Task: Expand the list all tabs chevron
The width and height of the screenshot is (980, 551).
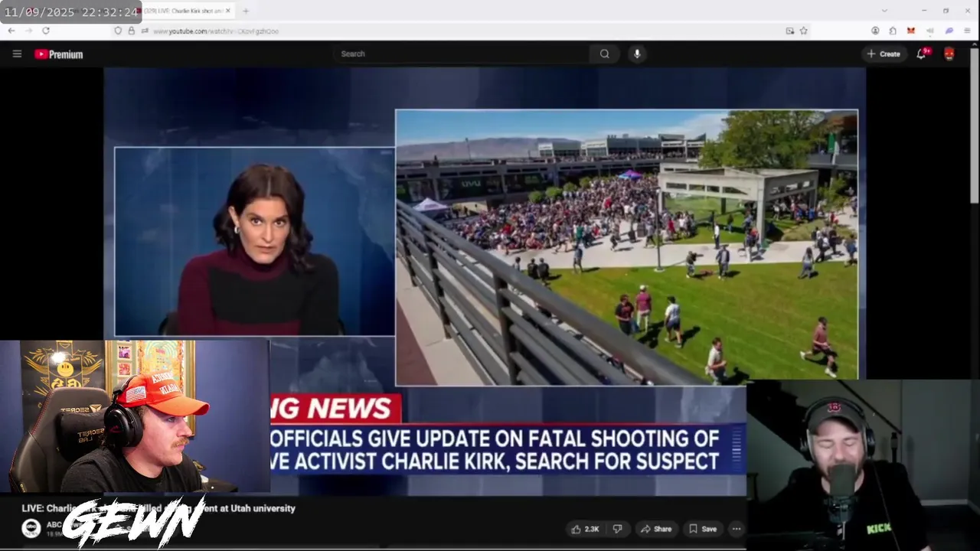Action: tap(885, 11)
